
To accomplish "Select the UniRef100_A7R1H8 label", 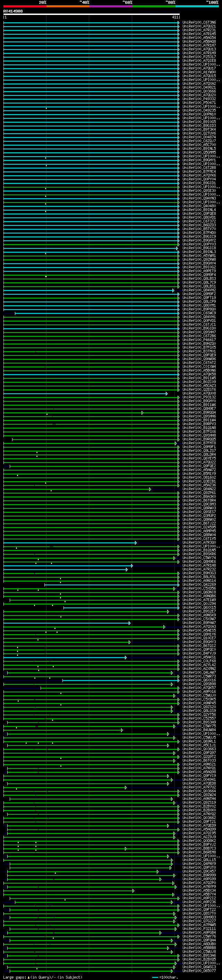I will pos(199,565).
